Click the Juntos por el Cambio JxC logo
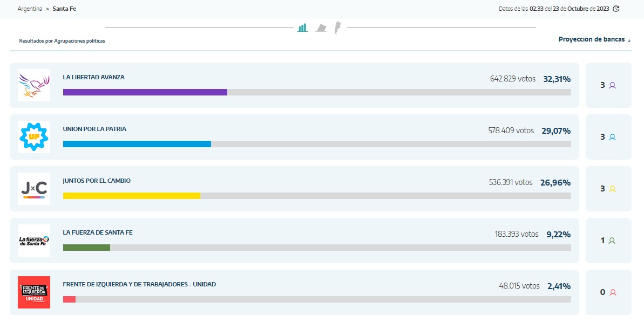This screenshot has width=644, height=329. tap(34, 189)
